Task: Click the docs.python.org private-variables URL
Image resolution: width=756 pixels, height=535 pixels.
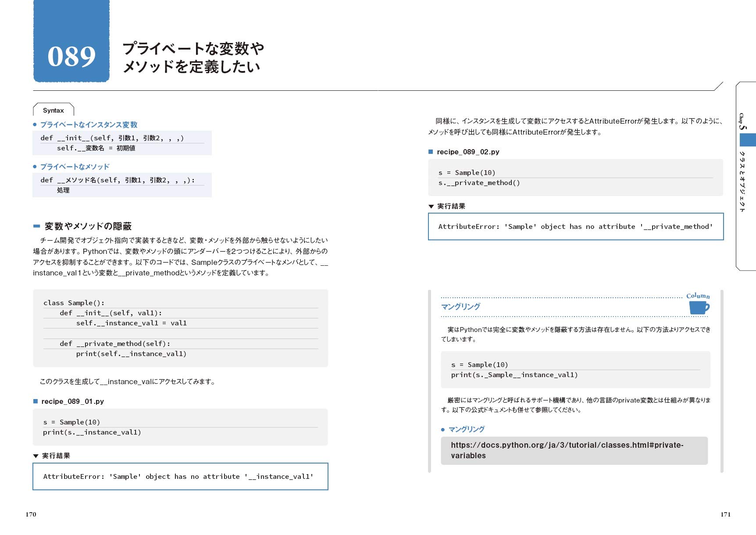Action: [567, 450]
